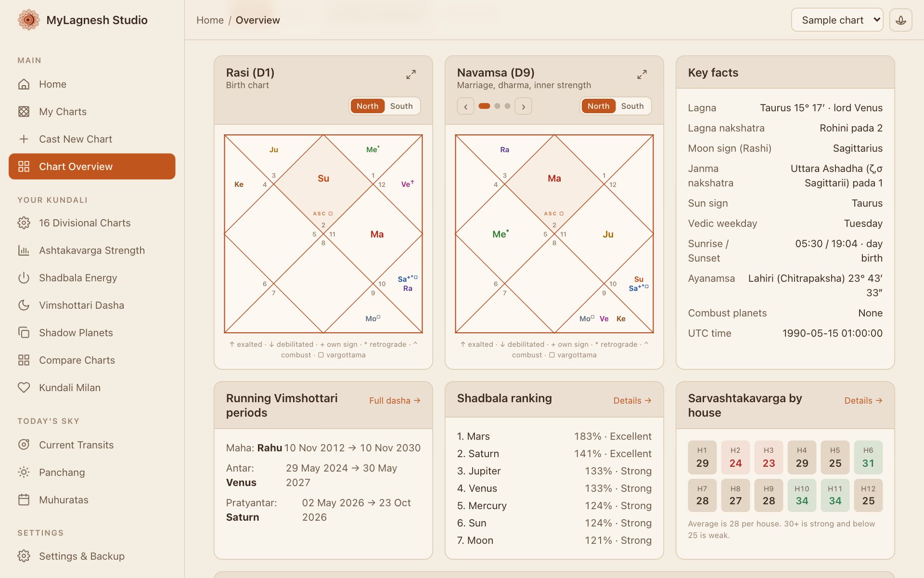Click the Panchang sun icon
This screenshot has height=578, width=924.
coord(24,473)
